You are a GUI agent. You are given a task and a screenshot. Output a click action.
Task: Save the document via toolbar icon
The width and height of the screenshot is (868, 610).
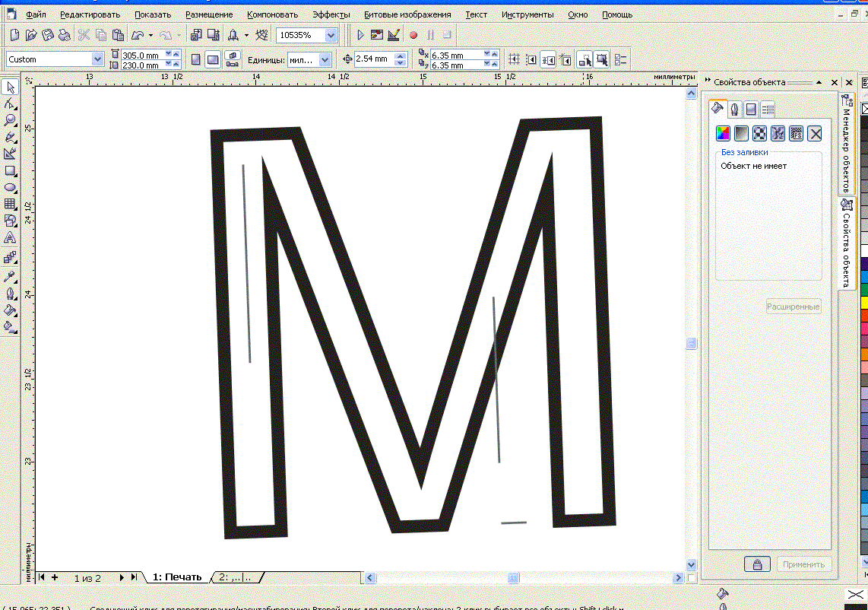pos(48,35)
